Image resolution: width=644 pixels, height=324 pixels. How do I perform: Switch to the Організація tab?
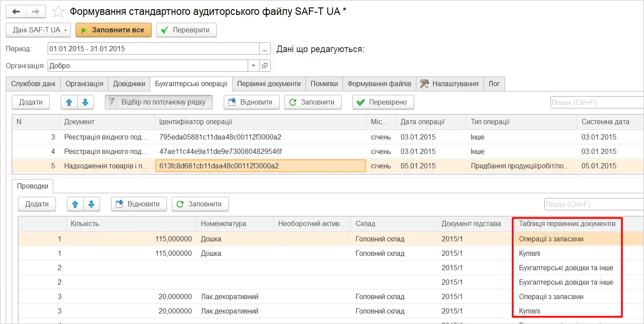coord(84,84)
